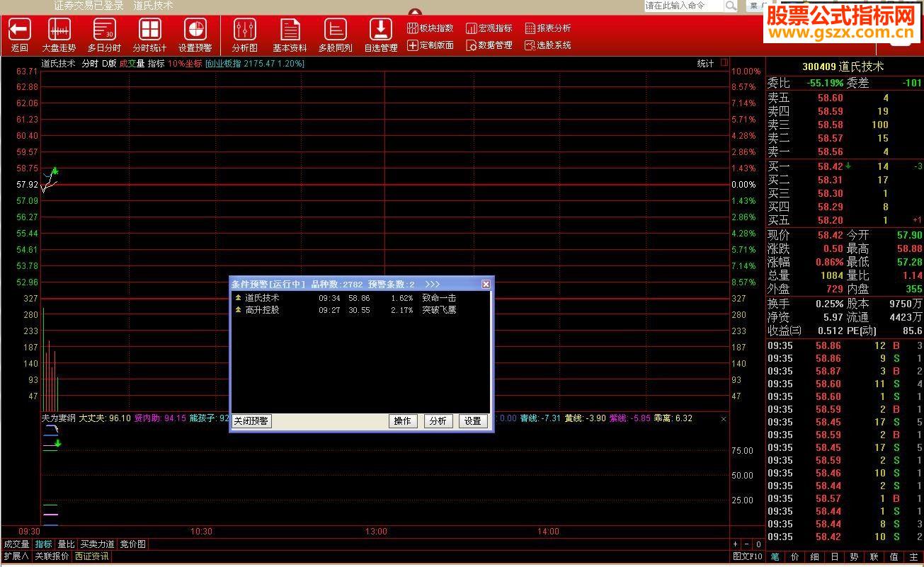Open 宏观指标 macro indicators
924x567 pixels.
489,28
